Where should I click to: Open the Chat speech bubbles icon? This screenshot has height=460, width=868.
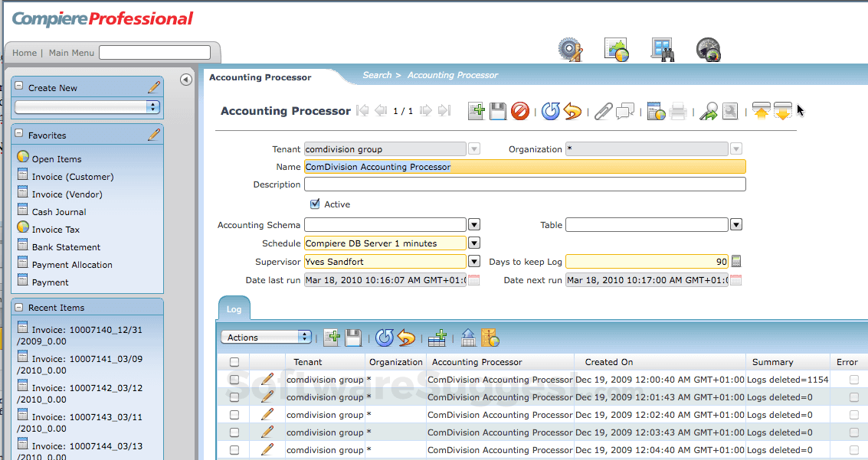pyautogui.click(x=625, y=112)
